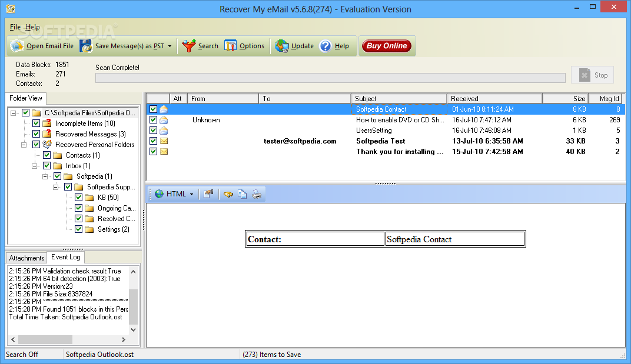Click the Event Log vertical scrollbar thumb
The height and width of the screenshot is (364, 631).
coord(133,306)
